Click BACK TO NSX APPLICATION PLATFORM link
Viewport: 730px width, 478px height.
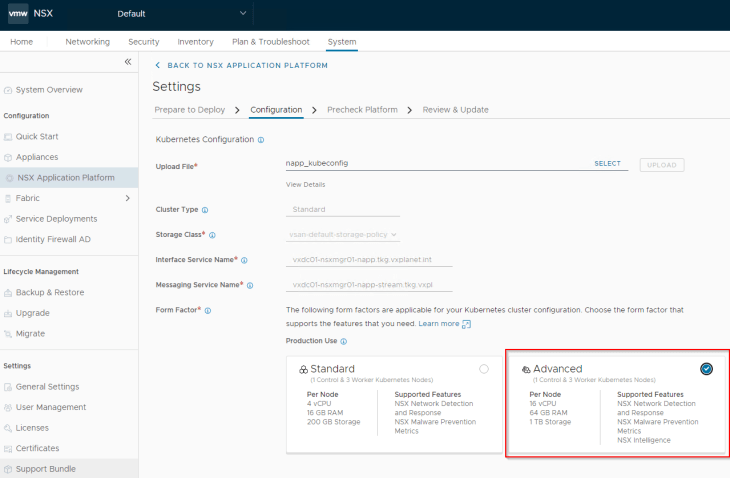(247, 66)
